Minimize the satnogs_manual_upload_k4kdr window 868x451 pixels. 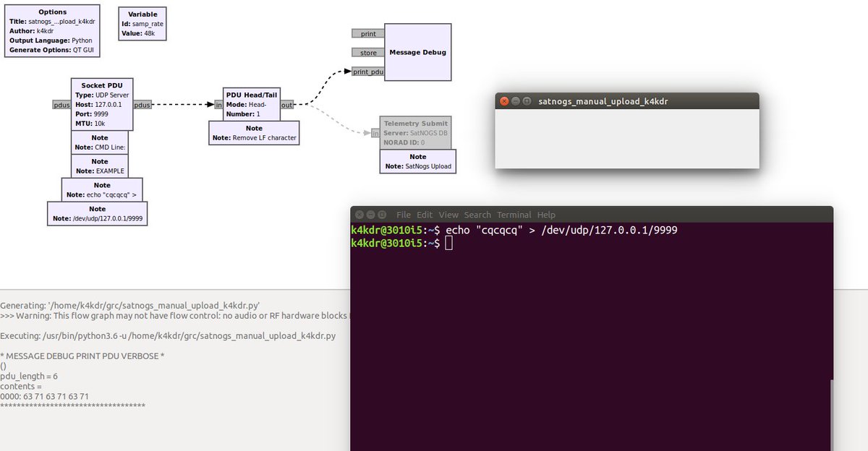pos(515,101)
